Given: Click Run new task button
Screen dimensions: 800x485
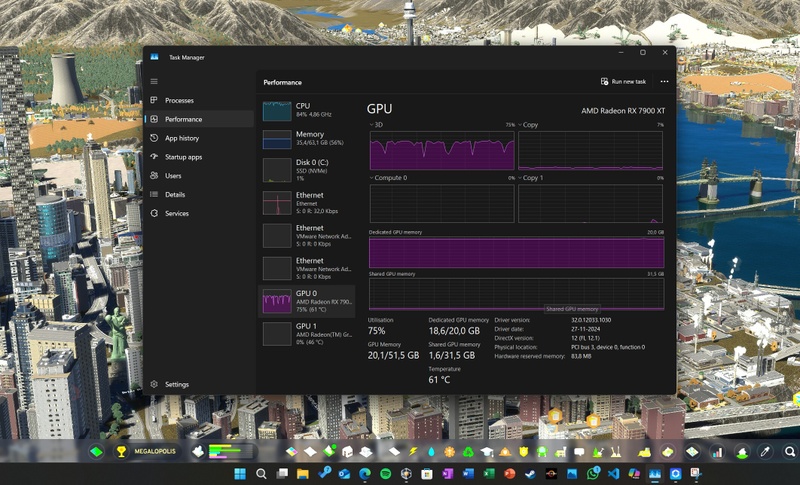Looking at the screenshot, I should pyautogui.click(x=623, y=82).
